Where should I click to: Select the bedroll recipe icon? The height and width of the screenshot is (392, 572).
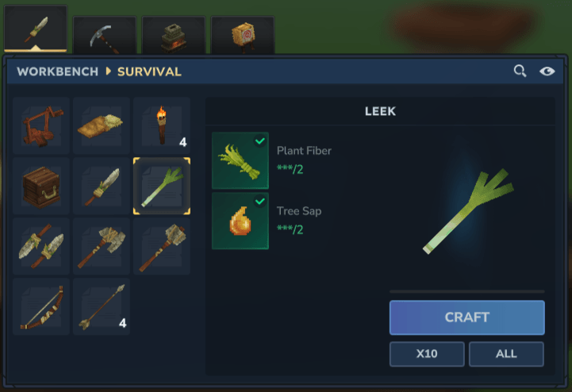click(x=102, y=125)
